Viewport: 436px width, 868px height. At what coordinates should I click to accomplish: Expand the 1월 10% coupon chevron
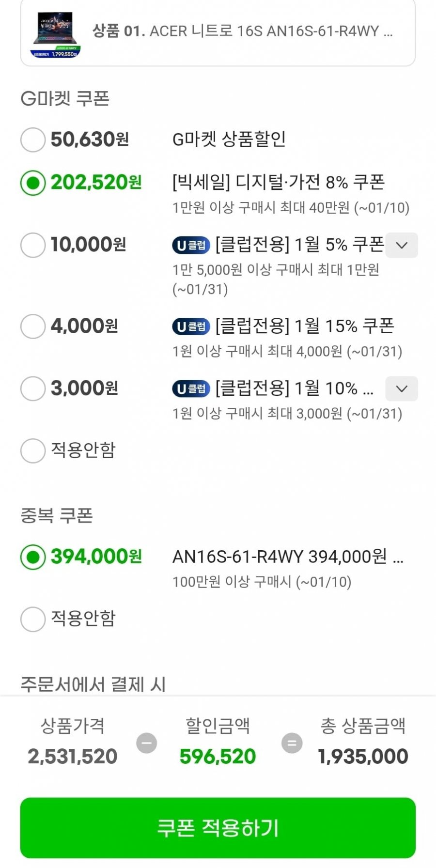click(402, 388)
